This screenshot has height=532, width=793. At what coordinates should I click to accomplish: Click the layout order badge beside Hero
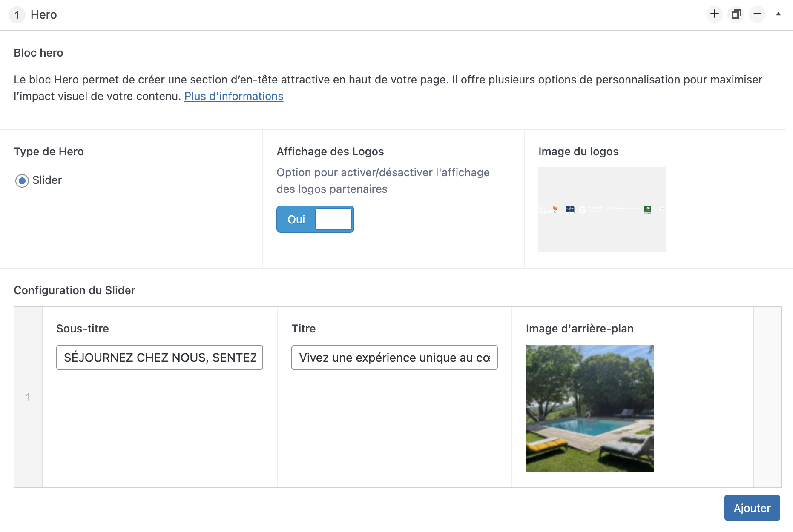pyautogui.click(x=17, y=15)
